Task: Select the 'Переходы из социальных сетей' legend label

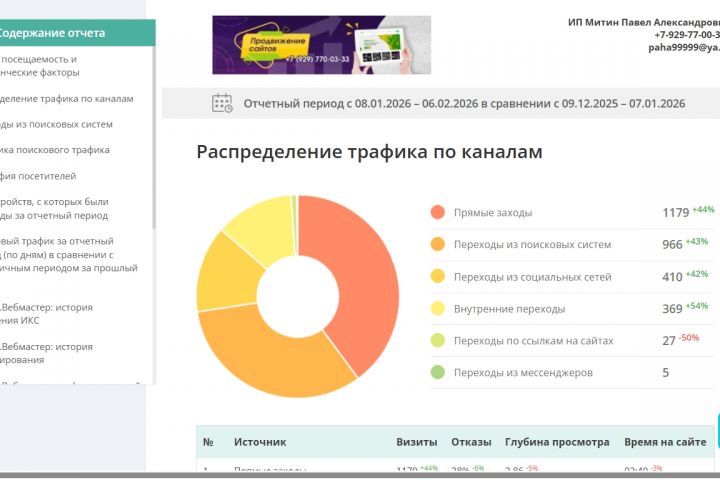Action: (533, 277)
